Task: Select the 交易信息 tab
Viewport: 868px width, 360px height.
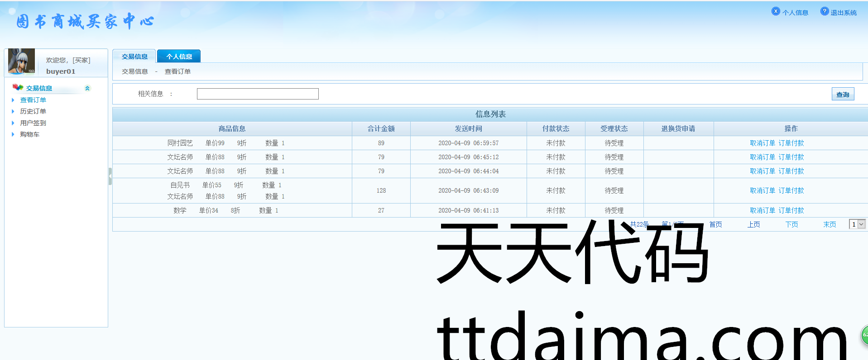Action: pos(134,57)
